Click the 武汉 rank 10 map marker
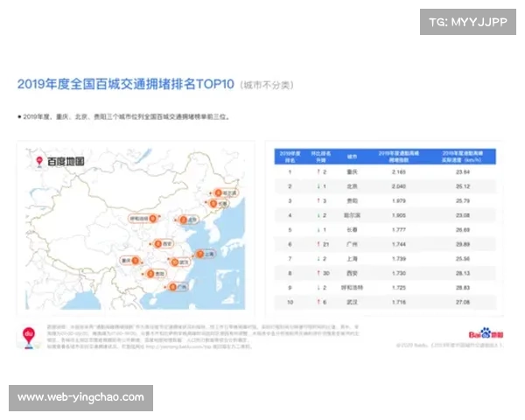Screen dimensions: 525x420 pos(180,262)
